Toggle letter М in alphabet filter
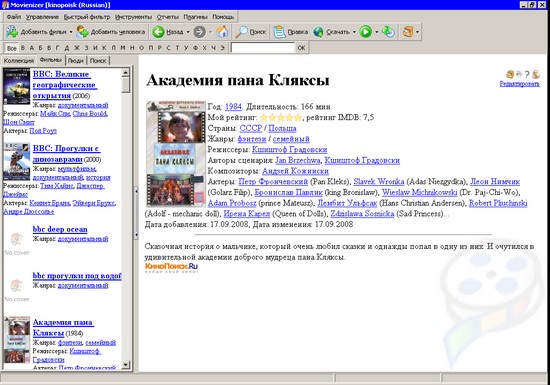Screen dimensions: 550x385 pyautogui.click(x=123, y=48)
